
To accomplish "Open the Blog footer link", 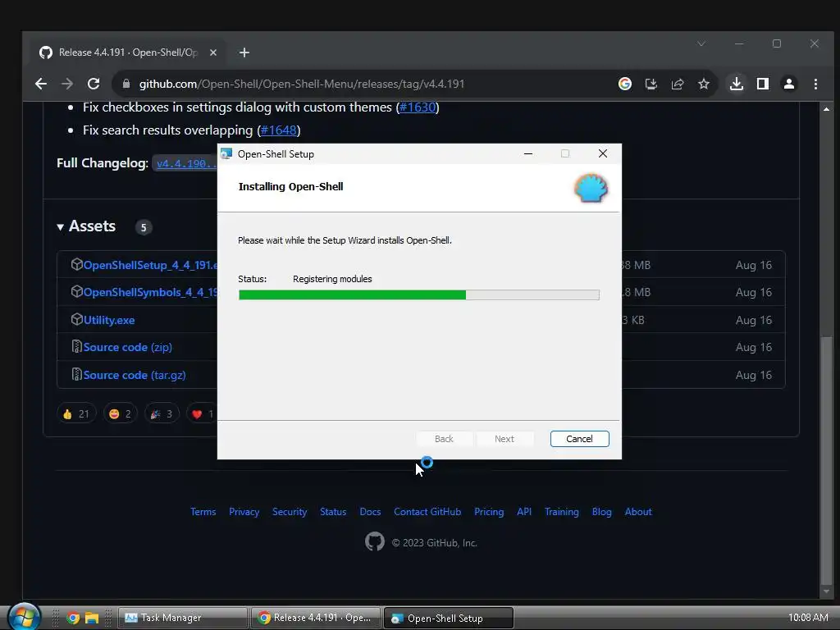I will 601,512.
